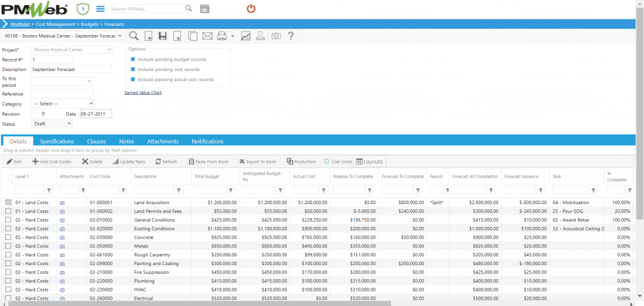Image resolution: width=644 pixels, height=306 pixels.
Task: Click the Description input field
Action: click(72, 69)
